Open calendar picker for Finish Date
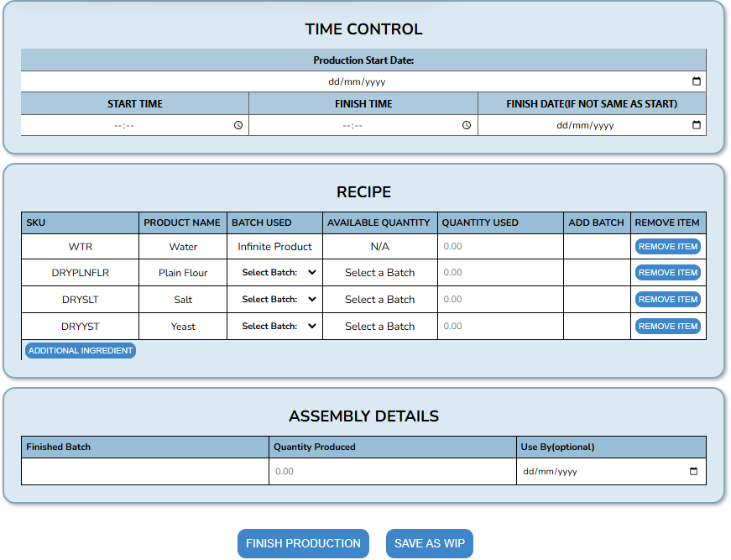 point(696,125)
